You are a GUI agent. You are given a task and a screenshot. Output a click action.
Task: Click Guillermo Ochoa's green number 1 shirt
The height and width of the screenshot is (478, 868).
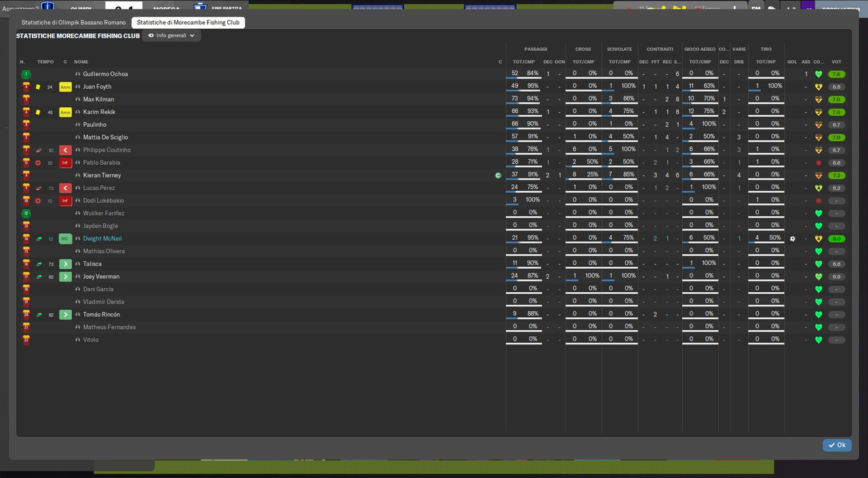pyautogui.click(x=26, y=74)
